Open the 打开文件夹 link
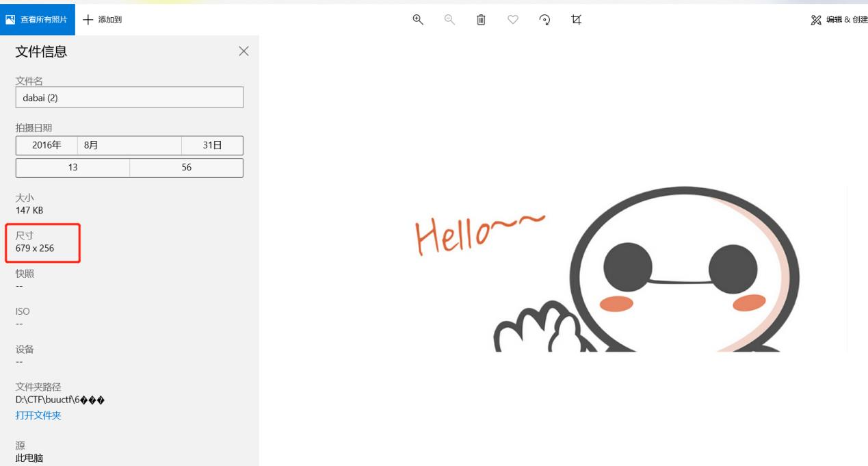 [x=38, y=415]
